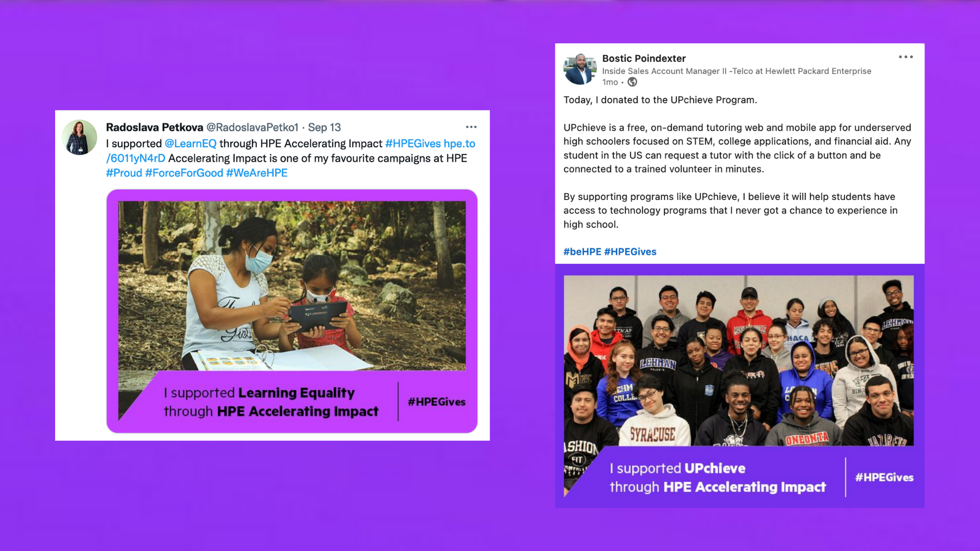Click the globe visibility icon
Viewport: 980px width, 551px height.
tap(632, 82)
